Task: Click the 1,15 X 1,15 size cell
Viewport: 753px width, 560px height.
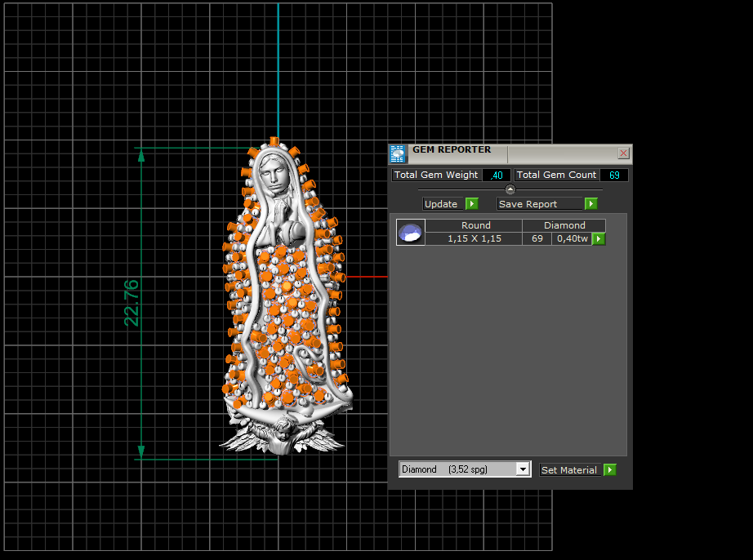Action: click(475, 239)
